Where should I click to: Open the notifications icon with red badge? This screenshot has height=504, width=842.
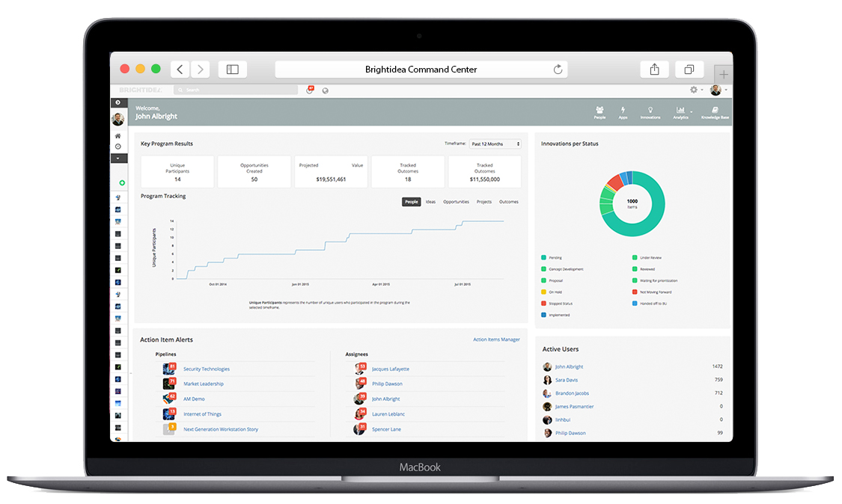pyautogui.click(x=310, y=90)
